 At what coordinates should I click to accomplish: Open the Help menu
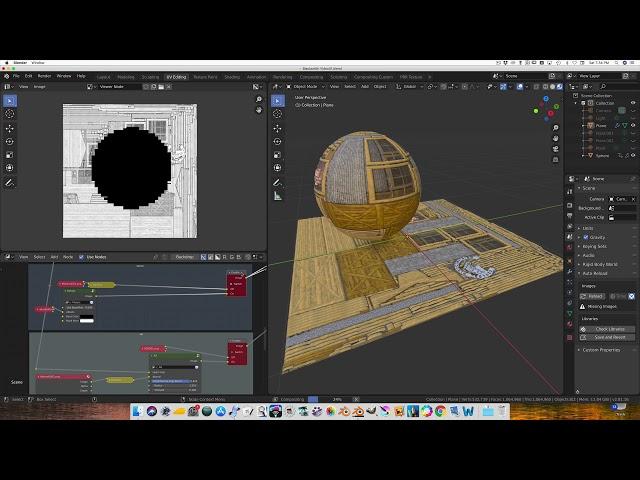pos(81,76)
